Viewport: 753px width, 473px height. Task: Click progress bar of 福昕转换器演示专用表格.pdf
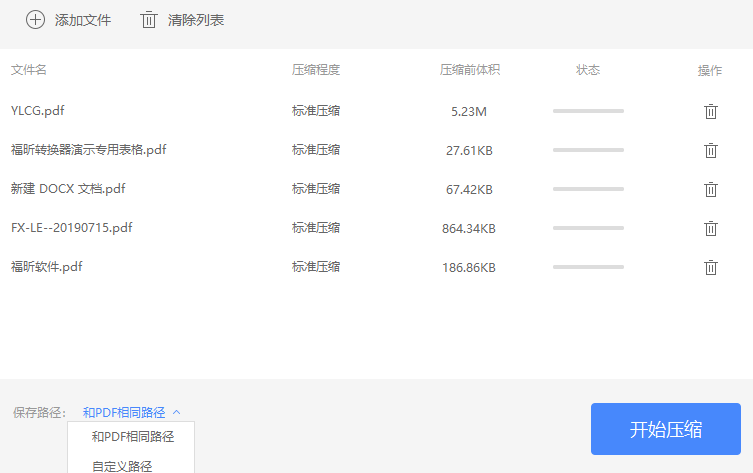click(588, 150)
